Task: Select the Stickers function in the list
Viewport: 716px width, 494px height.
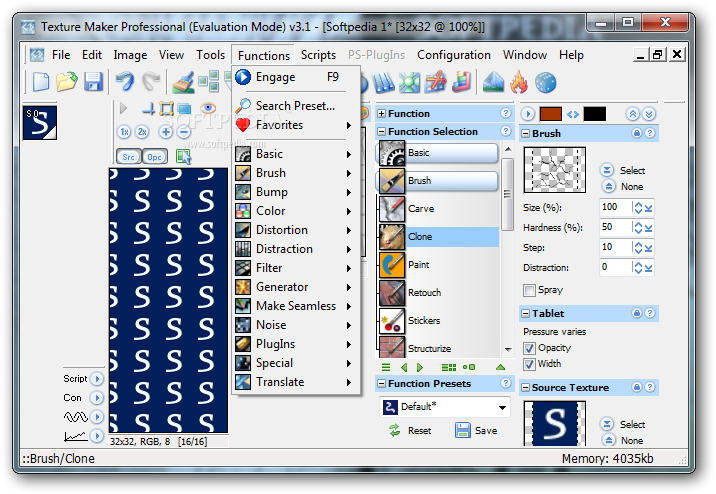Action: click(x=439, y=321)
